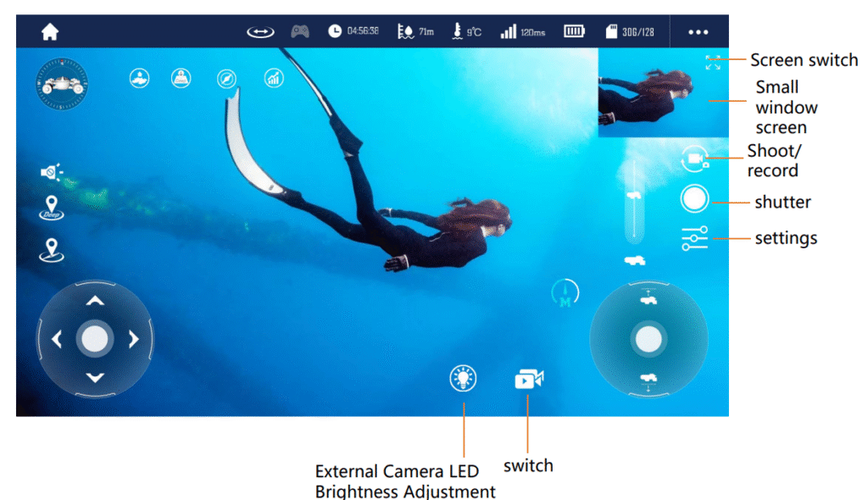Expand the Screen switch to fullscreen
This screenshot has width=868, height=500.
click(712, 61)
